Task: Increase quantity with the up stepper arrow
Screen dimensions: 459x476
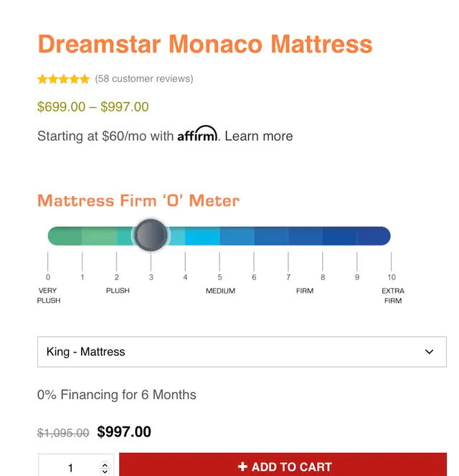Action: 105,465
